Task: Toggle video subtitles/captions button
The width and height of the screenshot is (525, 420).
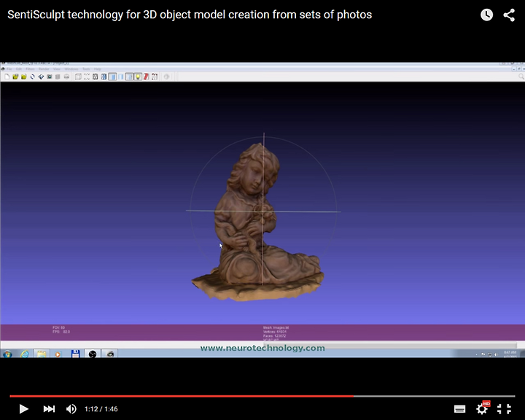Action: tap(459, 409)
